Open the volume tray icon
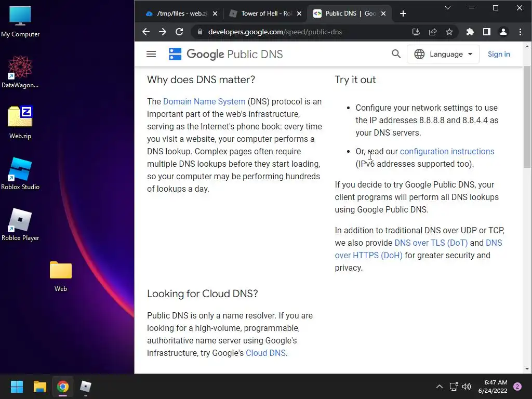532x399 pixels. (x=467, y=387)
